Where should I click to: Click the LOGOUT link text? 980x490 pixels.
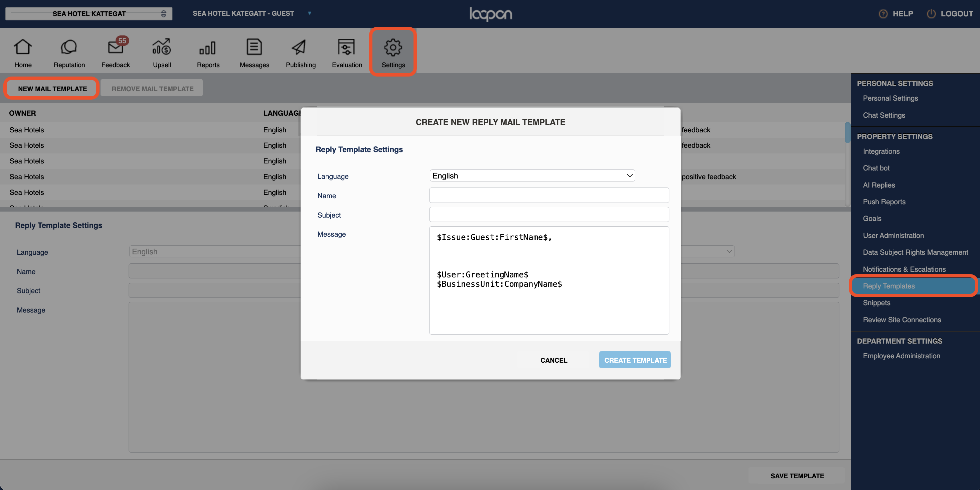tap(957, 14)
